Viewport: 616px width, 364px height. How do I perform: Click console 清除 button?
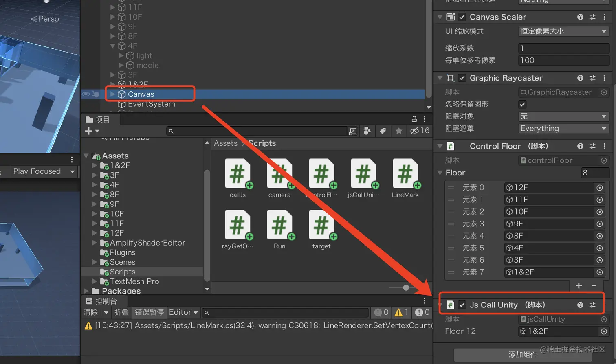click(90, 312)
